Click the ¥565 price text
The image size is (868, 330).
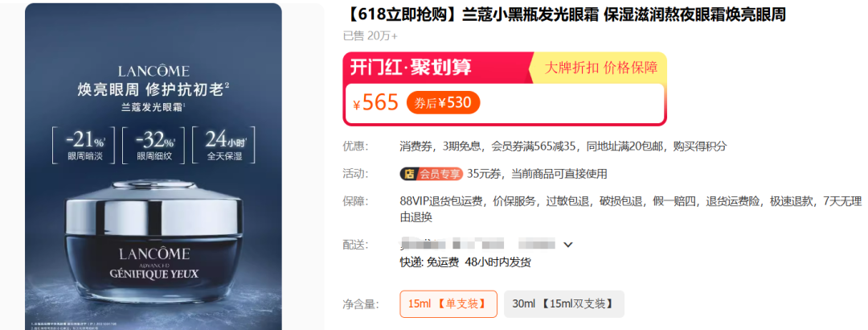click(x=376, y=102)
